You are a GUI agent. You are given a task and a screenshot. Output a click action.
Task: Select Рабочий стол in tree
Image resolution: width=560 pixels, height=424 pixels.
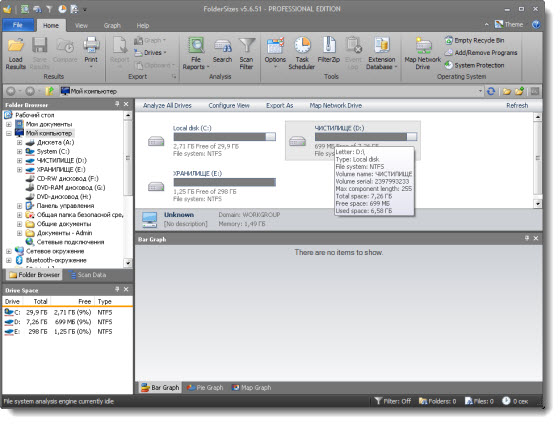(x=35, y=115)
